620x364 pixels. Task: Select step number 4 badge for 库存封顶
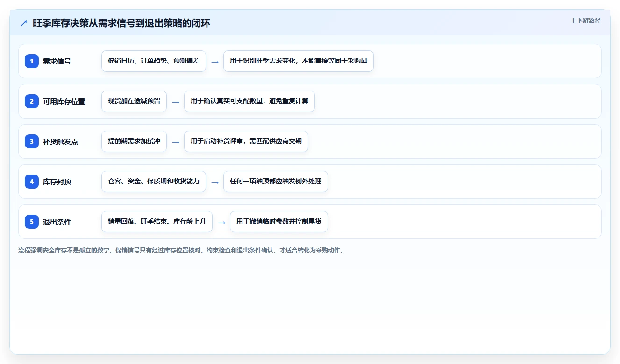coord(32,182)
